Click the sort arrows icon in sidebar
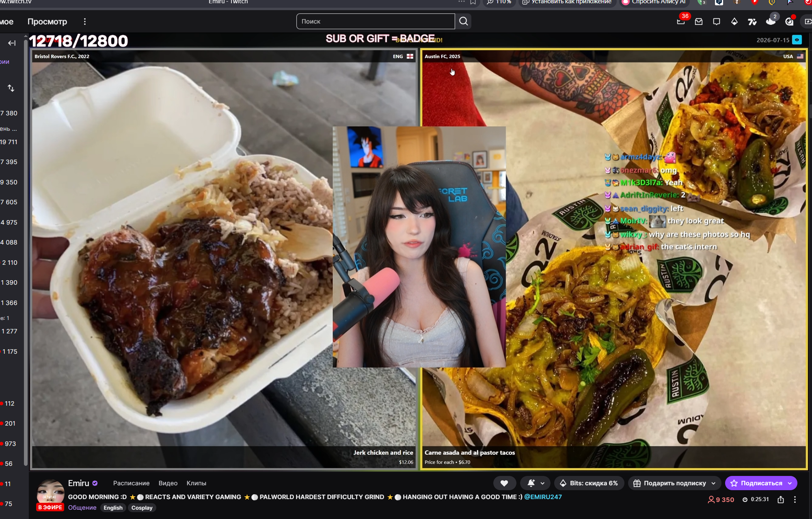Viewport: 812px width, 519px height. click(11, 88)
